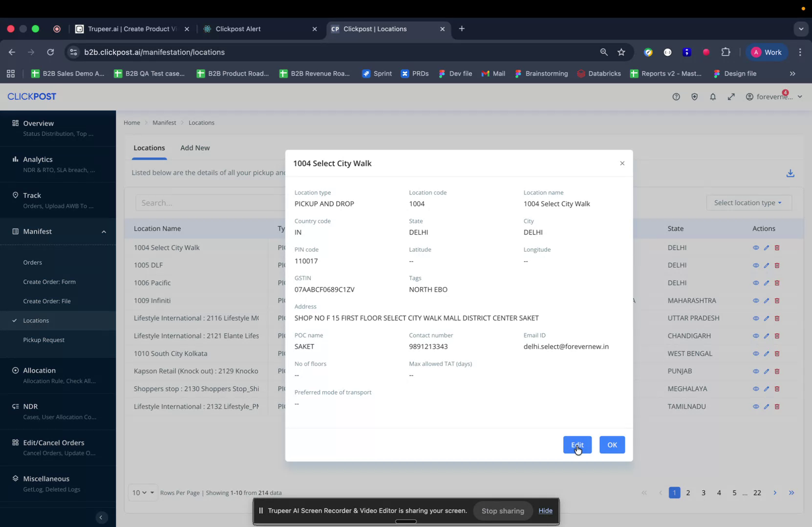This screenshot has height=527, width=812.
Task: Click the help question-mark icon in header
Action: (676, 97)
